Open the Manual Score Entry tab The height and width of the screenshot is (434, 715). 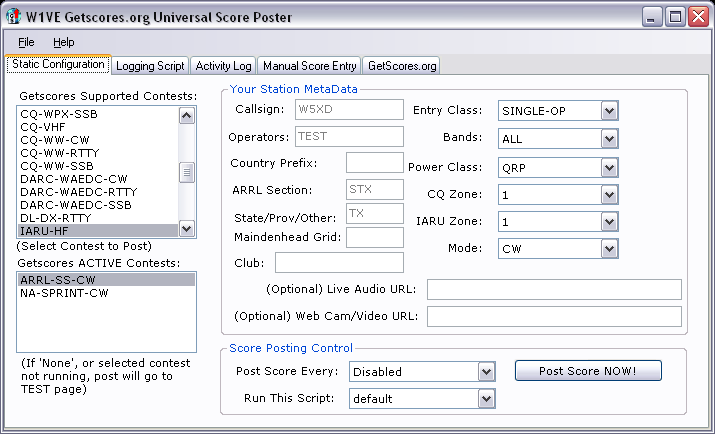[x=310, y=66]
